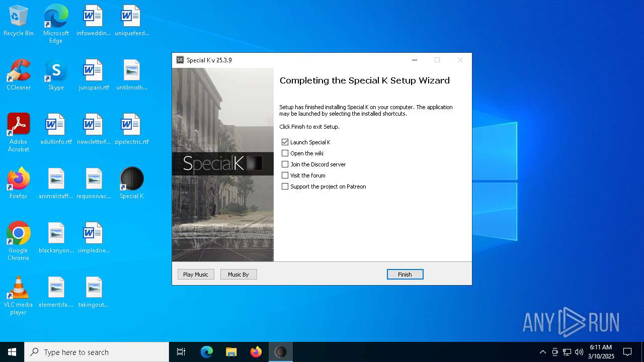Open the clock showing 6:11 AM
The width and height of the screenshot is (644, 362).
[x=601, y=352]
